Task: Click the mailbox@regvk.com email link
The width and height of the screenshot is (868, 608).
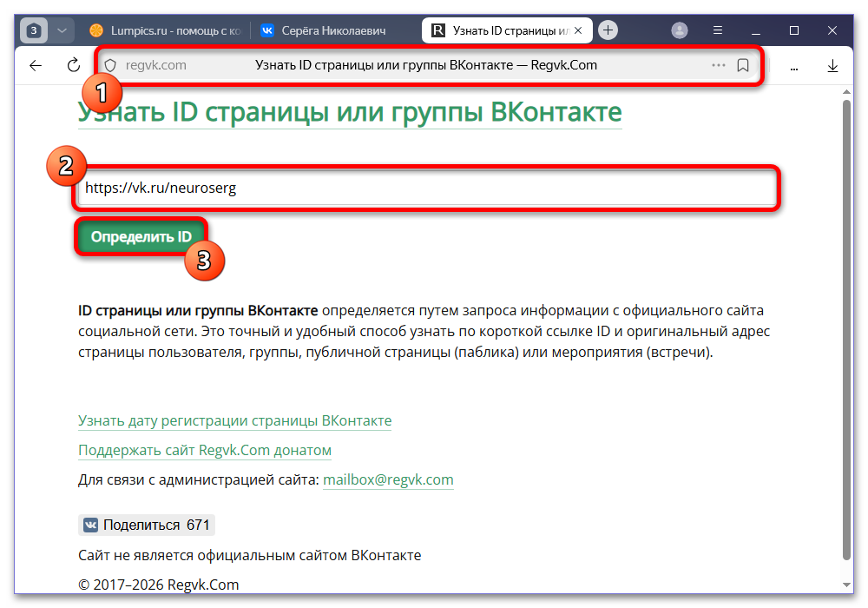Action: (388, 479)
